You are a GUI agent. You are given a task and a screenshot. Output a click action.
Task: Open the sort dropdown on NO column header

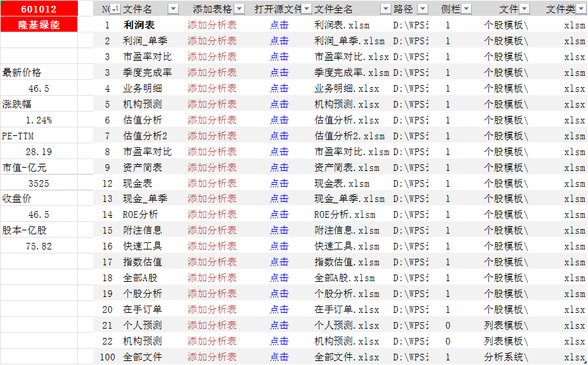pyautogui.click(x=115, y=9)
